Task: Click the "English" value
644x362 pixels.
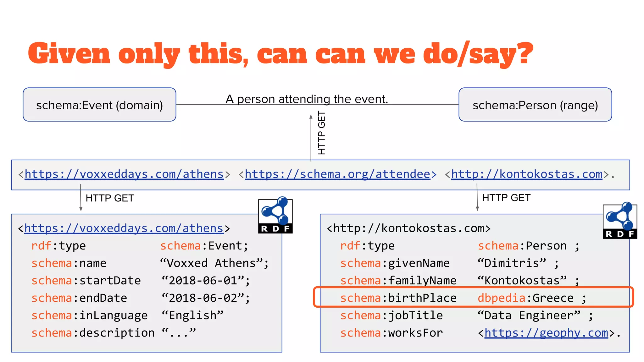Action: click(192, 315)
